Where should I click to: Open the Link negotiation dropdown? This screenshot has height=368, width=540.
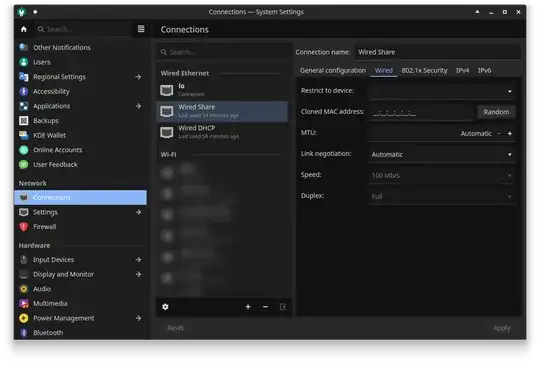tap(442, 155)
